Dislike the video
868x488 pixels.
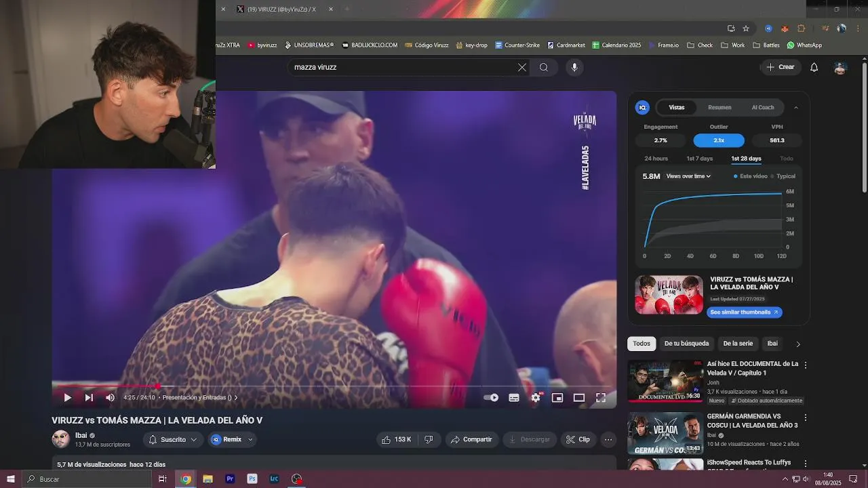429,439
